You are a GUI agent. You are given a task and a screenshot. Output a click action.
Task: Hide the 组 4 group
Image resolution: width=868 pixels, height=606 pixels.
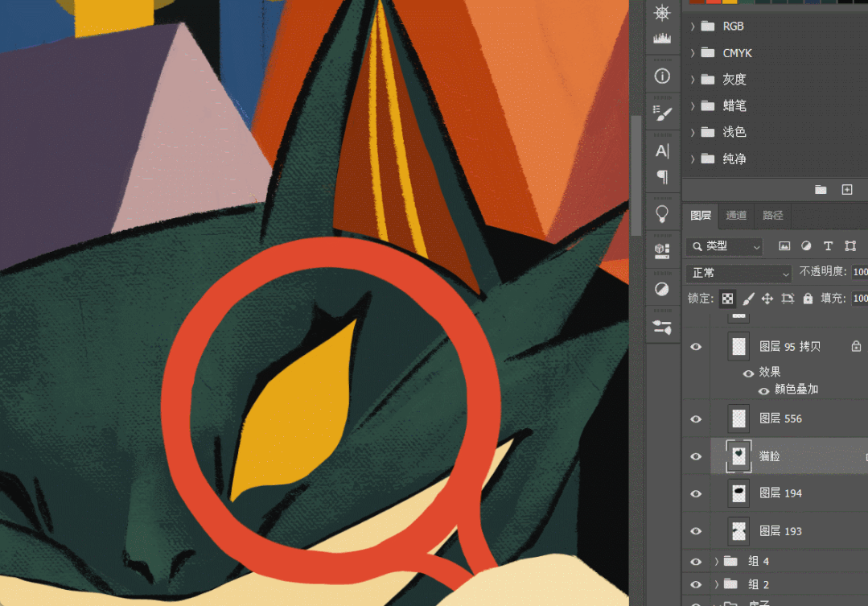click(x=696, y=562)
